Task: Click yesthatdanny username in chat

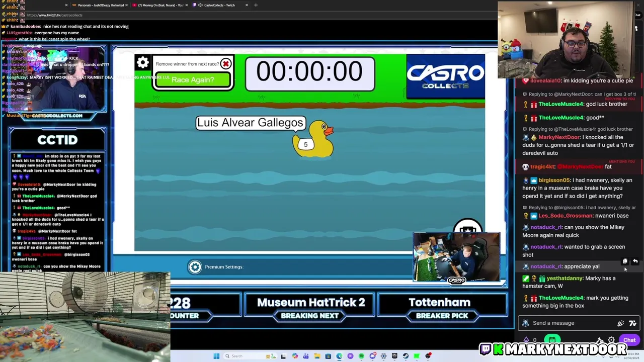Action: pos(565,279)
